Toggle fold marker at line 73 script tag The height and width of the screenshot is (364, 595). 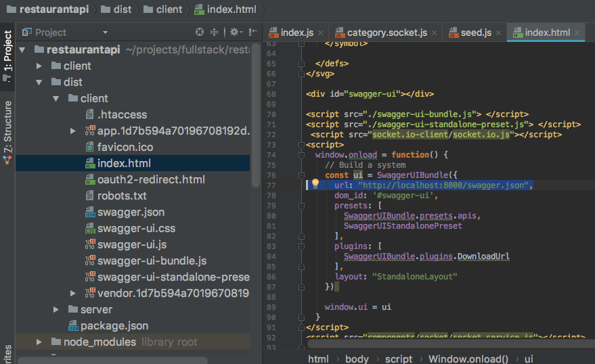[301, 145]
